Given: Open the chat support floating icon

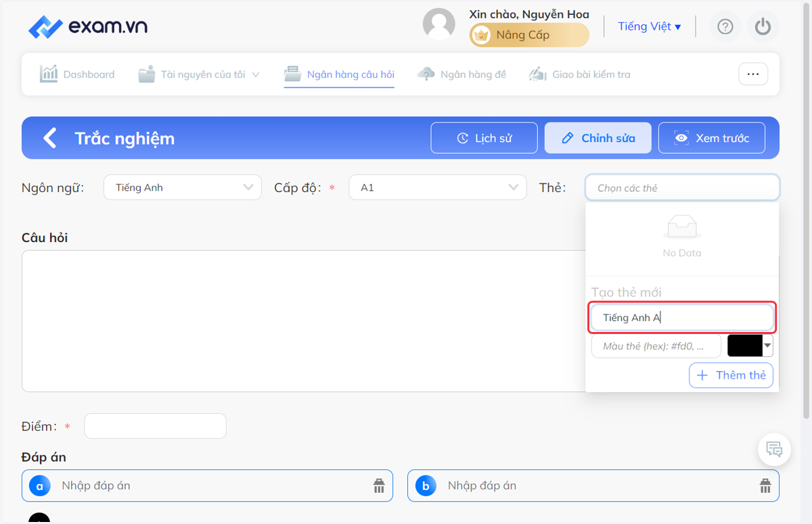Looking at the screenshot, I should (x=774, y=449).
